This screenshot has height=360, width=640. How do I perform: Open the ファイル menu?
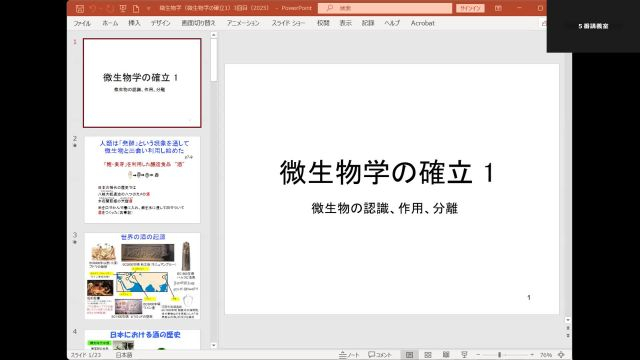[x=82, y=23]
